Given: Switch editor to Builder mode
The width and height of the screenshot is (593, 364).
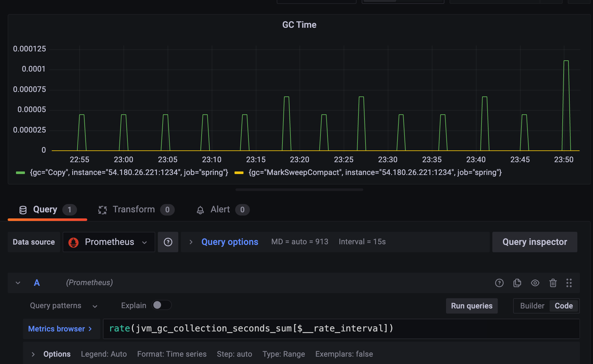Looking at the screenshot, I should coord(532,306).
